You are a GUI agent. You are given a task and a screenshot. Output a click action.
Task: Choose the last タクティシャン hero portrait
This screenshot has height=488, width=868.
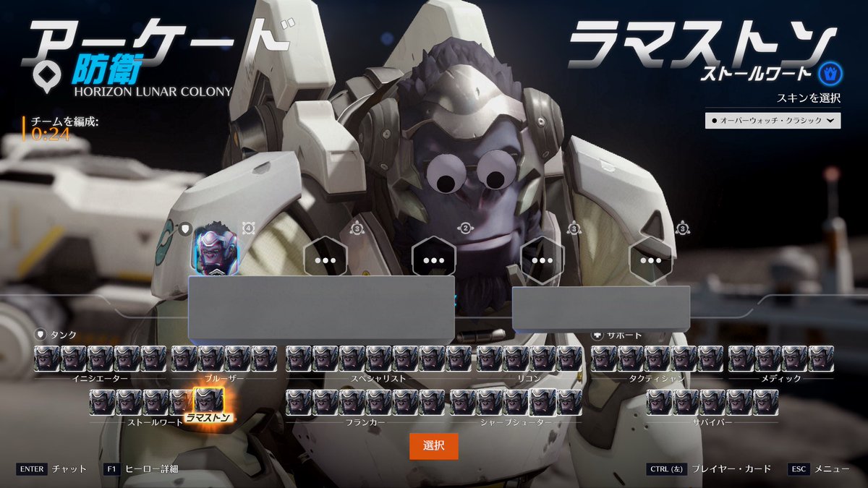point(710,359)
